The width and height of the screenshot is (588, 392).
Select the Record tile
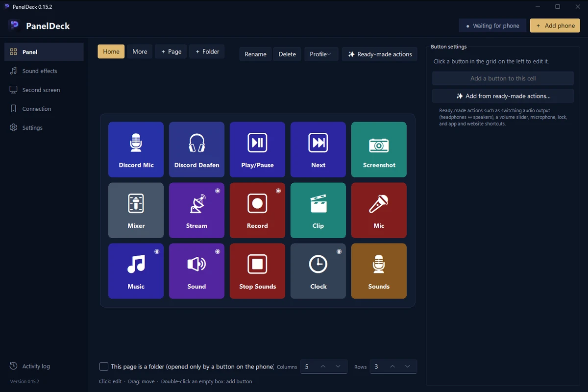point(257,210)
